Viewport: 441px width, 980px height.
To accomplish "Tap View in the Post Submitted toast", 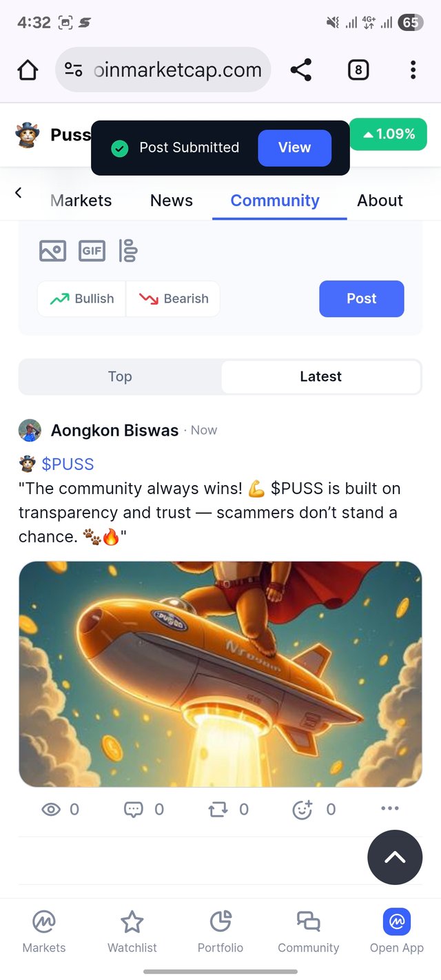I will click(294, 147).
